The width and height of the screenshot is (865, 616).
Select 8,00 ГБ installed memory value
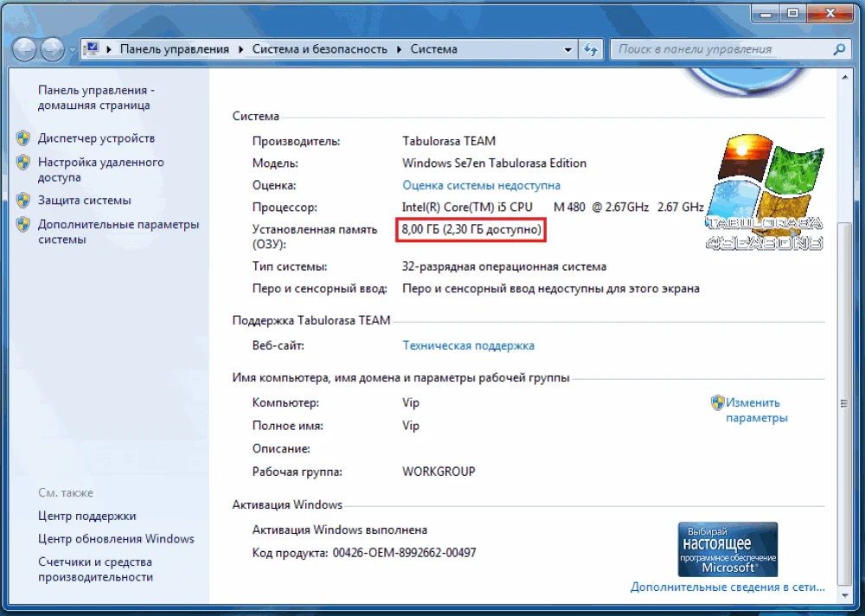(x=471, y=229)
